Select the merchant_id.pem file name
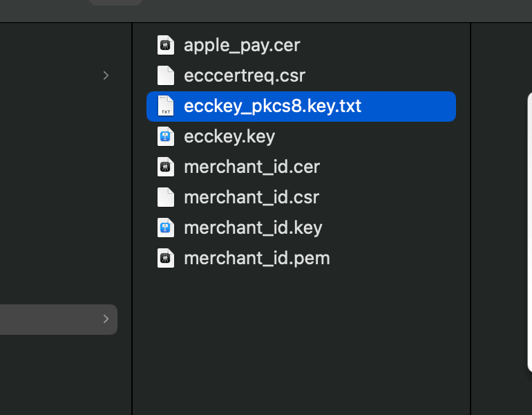 257,259
